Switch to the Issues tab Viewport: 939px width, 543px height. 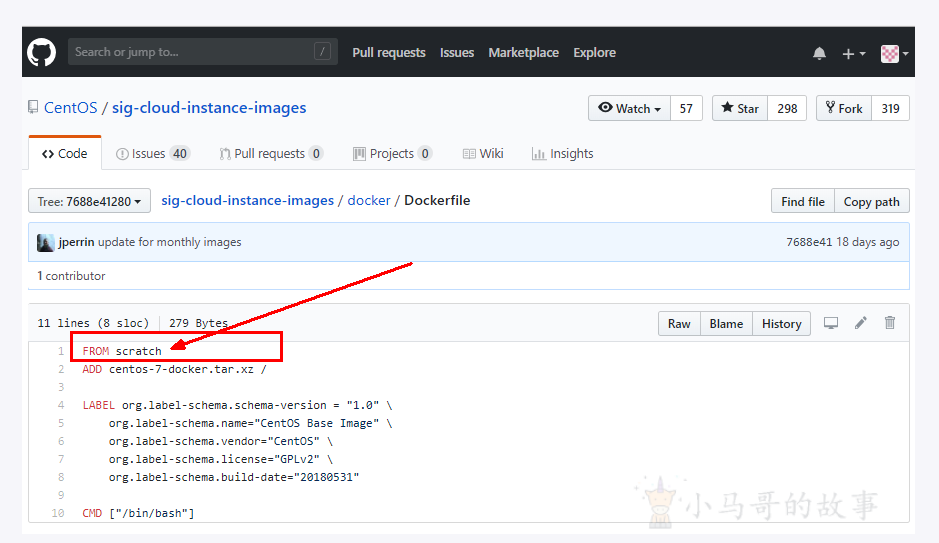(x=153, y=154)
